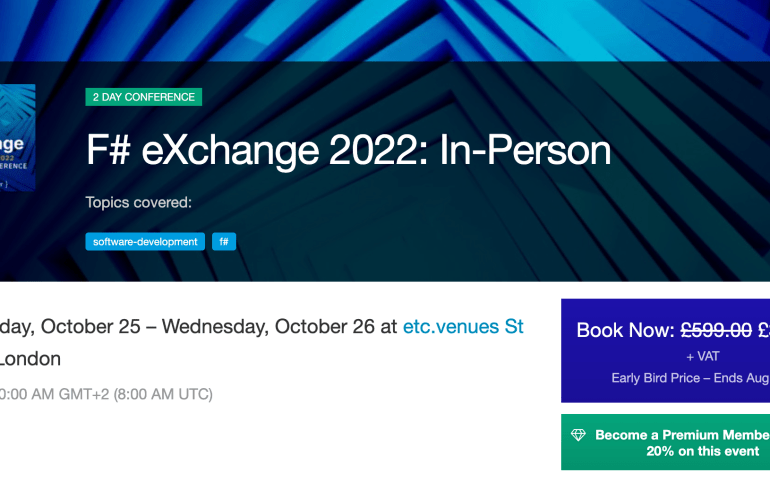
Task: Open the software-development topic tag
Action: coord(145,241)
